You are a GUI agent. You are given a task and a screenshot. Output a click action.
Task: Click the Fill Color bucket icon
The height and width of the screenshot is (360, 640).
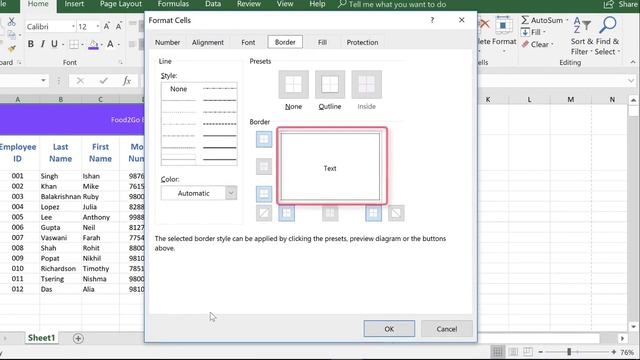pyautogui.click(x=93, y=44)
